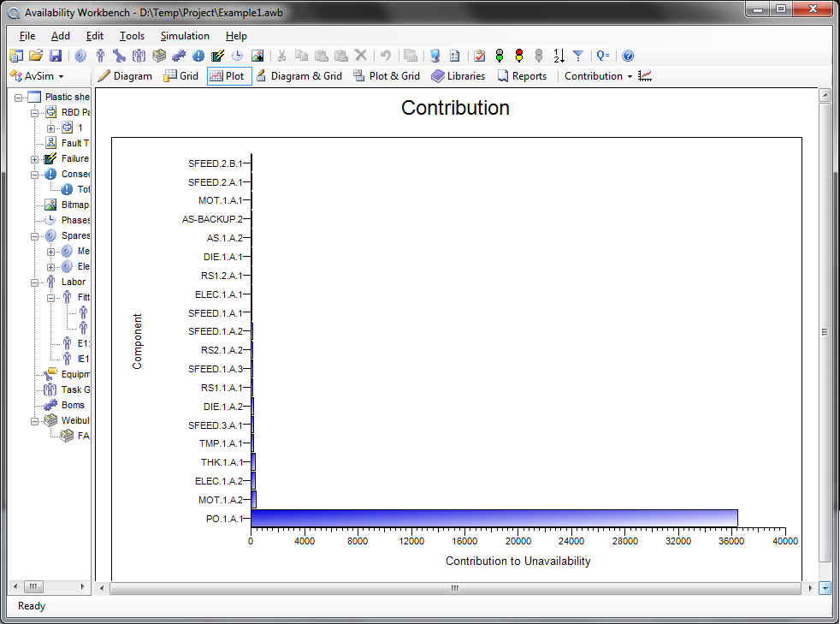Open the Simulation menu
The height and width of the screenshot is (624, 840).
point(185,36)
